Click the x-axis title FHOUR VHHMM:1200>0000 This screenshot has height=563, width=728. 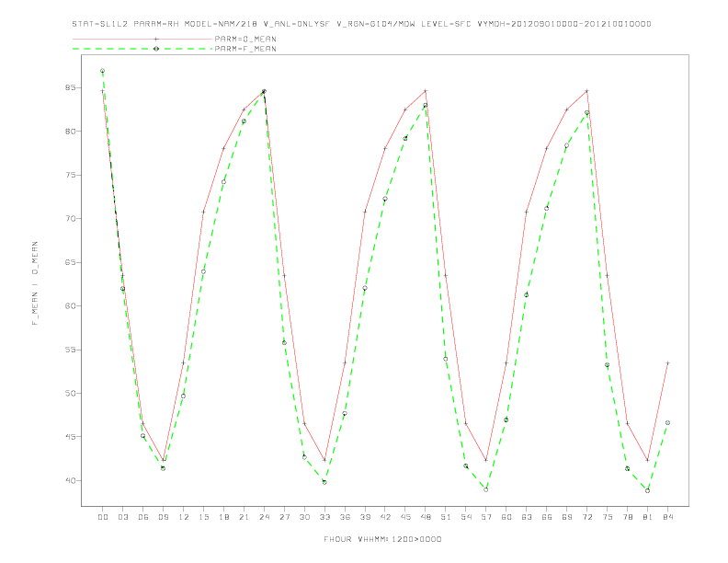point(383,539)
